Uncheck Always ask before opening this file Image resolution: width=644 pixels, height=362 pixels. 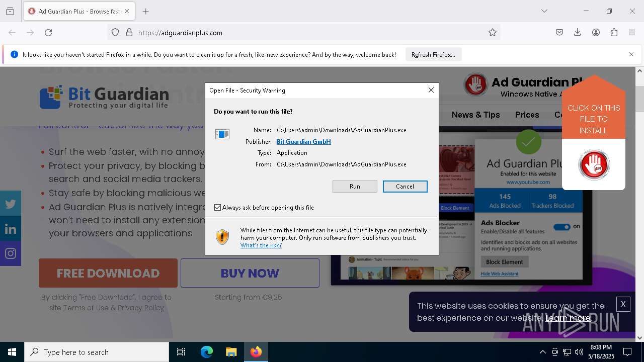218,207
